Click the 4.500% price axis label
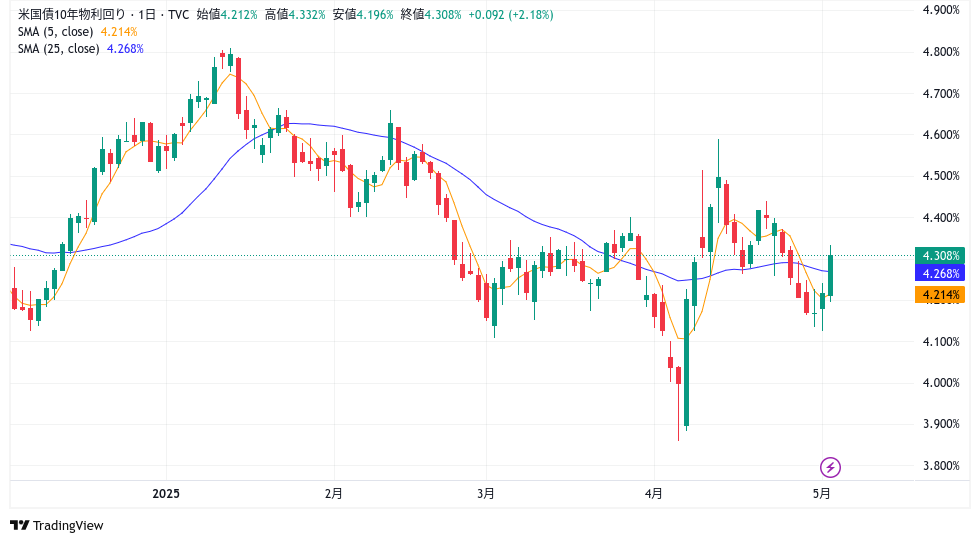Screen dimensions: 980x543 (941, 176)
